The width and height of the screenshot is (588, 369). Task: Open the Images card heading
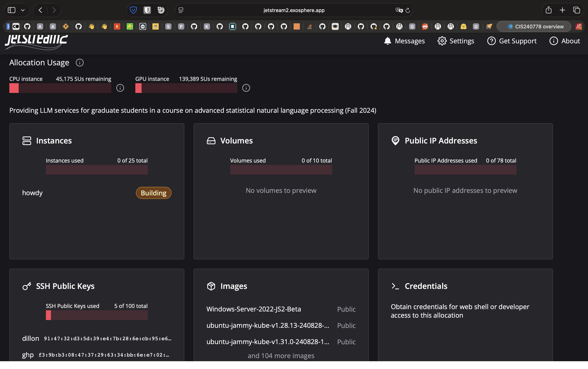(234, 286)
